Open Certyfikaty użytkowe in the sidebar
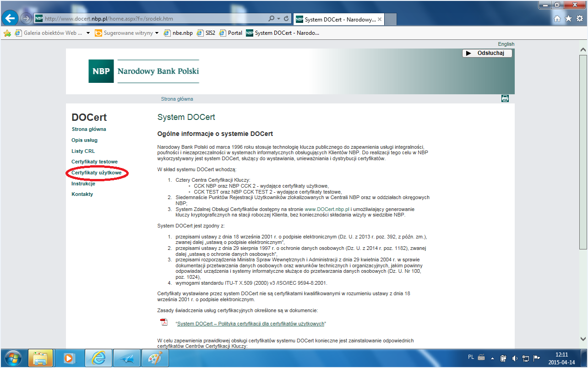This screenshot has height=368, width=588. click(x=97, y=173)
